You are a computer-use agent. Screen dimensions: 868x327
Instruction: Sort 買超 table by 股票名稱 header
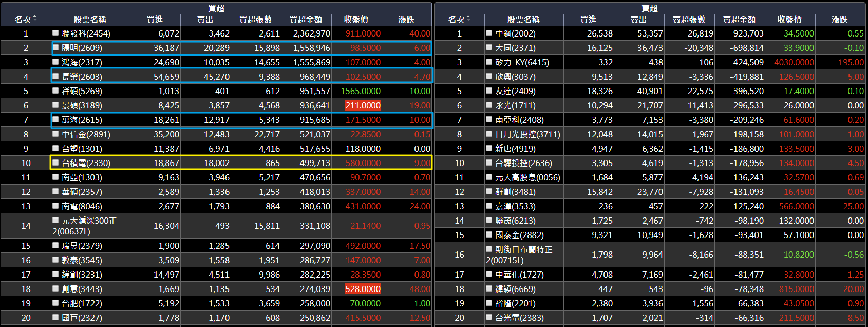tap(90, 20)
